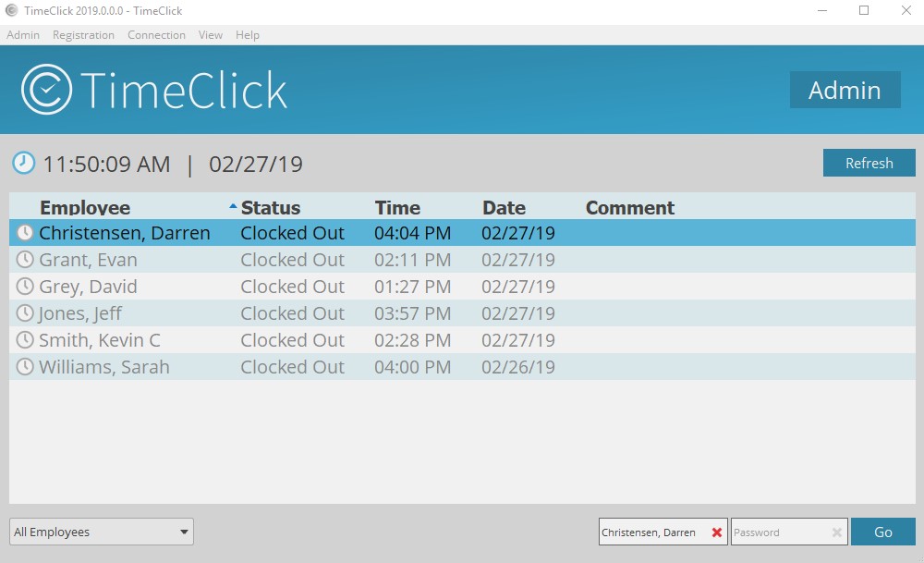Click the 04:04 PM time cell
Image resolution: width=924 pixels, height=563 pixels.
tap(412, 233)
